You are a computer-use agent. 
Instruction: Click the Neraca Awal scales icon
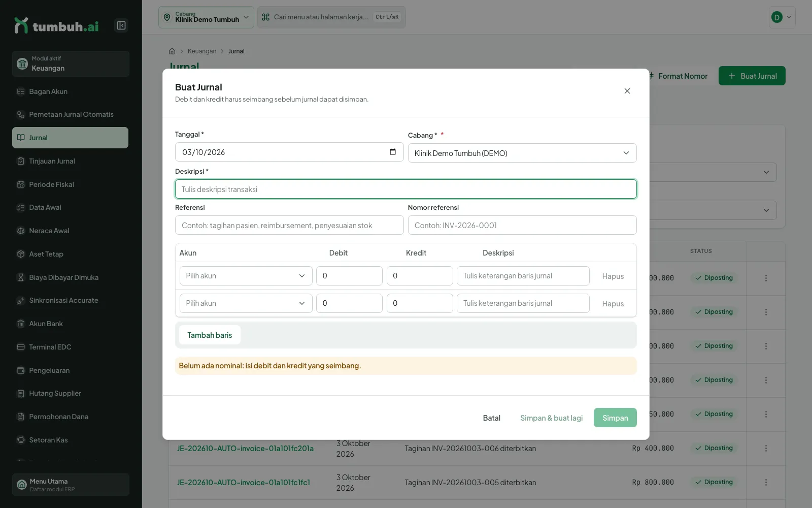[21, 231]
